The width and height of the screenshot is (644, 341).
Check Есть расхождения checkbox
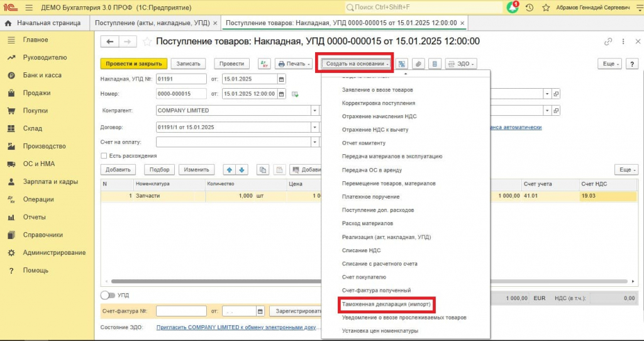point(104,155)
